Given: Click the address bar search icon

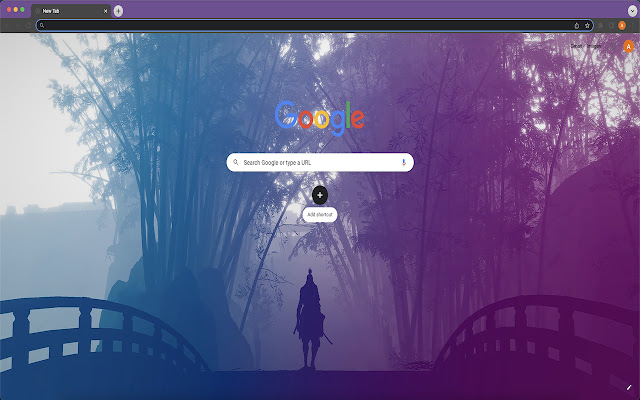Looking at the screenshot, I should tap(42, 25).
